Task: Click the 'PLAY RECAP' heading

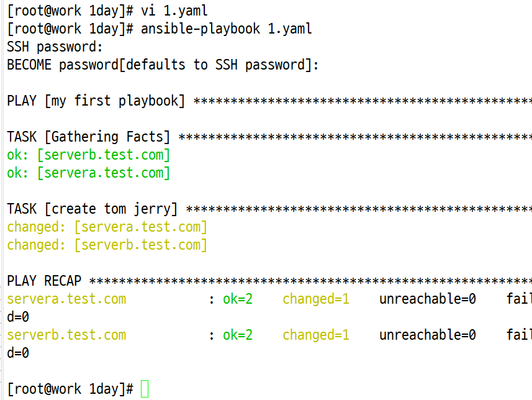Action: pos(44,281)
